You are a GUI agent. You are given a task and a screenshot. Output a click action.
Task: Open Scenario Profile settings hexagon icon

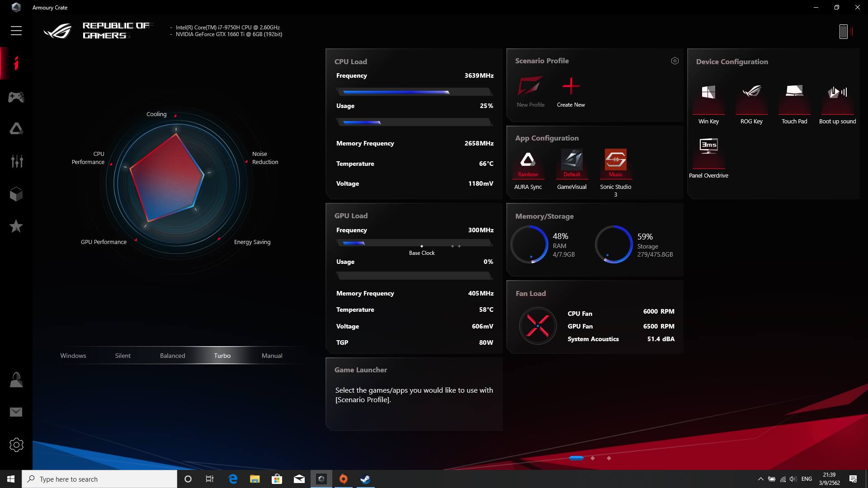[675, 61]
